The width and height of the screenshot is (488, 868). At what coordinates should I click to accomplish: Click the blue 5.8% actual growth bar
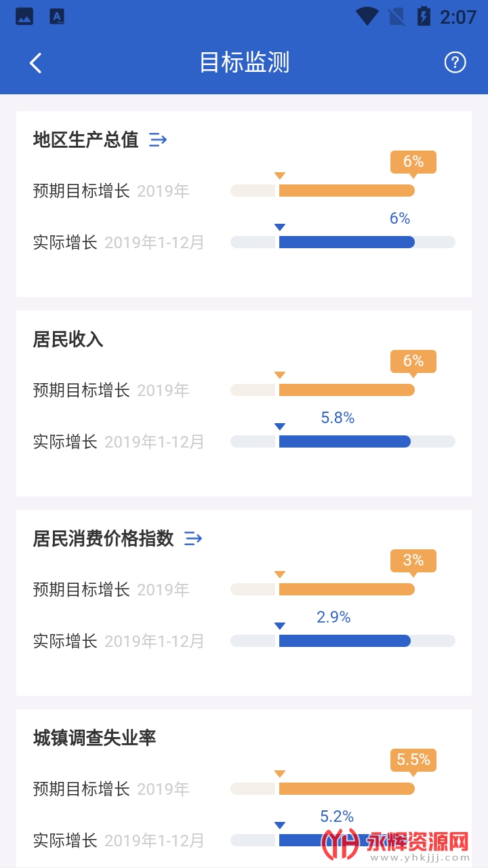(344, 441)
